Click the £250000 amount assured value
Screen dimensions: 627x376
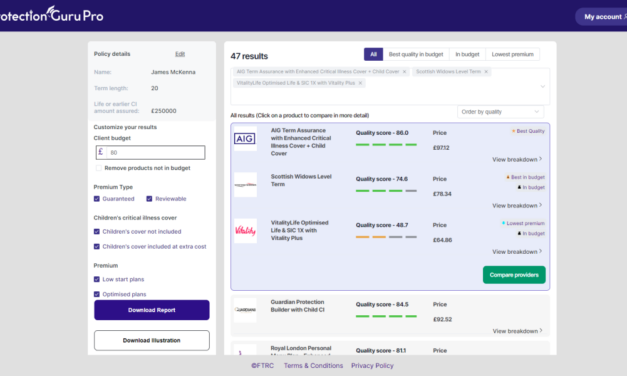[164, 111]
